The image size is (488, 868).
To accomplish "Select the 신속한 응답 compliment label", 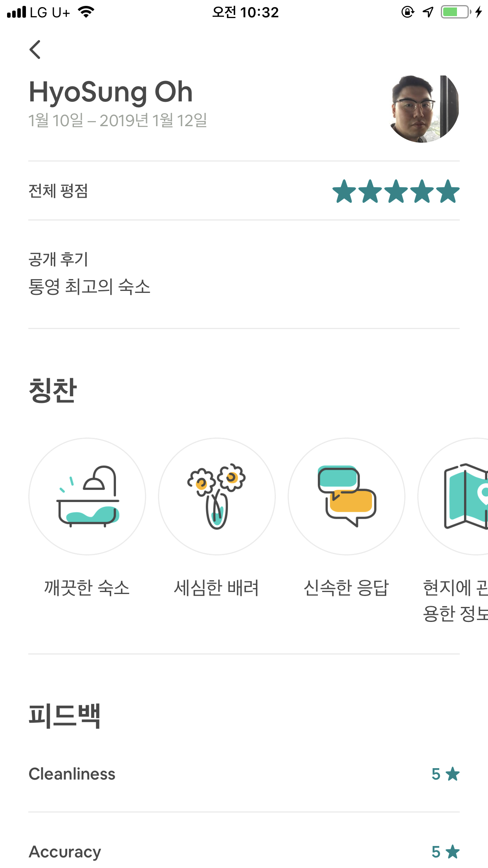I will point(346,588).
